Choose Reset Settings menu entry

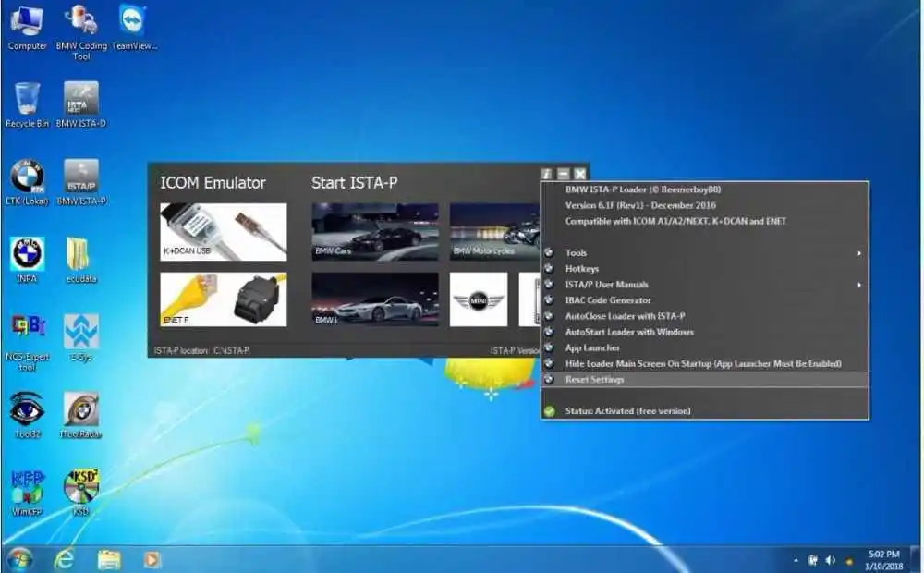click(705, 380)
